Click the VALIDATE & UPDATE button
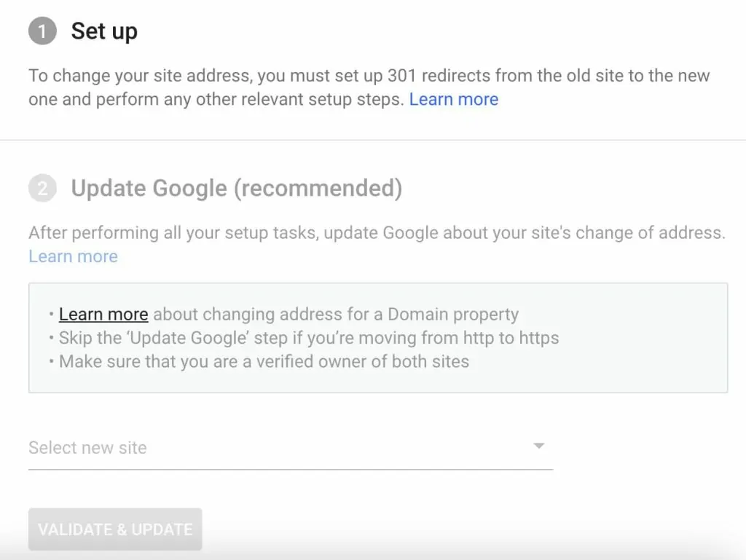The width and height of the screenshot is (746, 560). [115, 529]
